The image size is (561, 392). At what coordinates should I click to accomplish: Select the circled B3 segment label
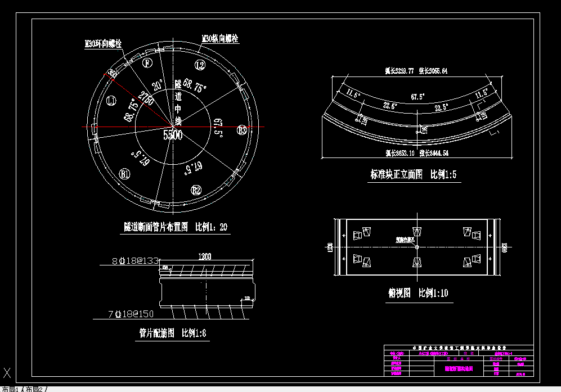click(x=242, y=130)
